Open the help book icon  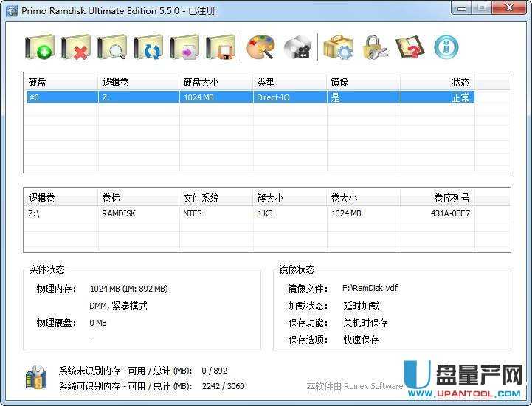coord(410,47)
